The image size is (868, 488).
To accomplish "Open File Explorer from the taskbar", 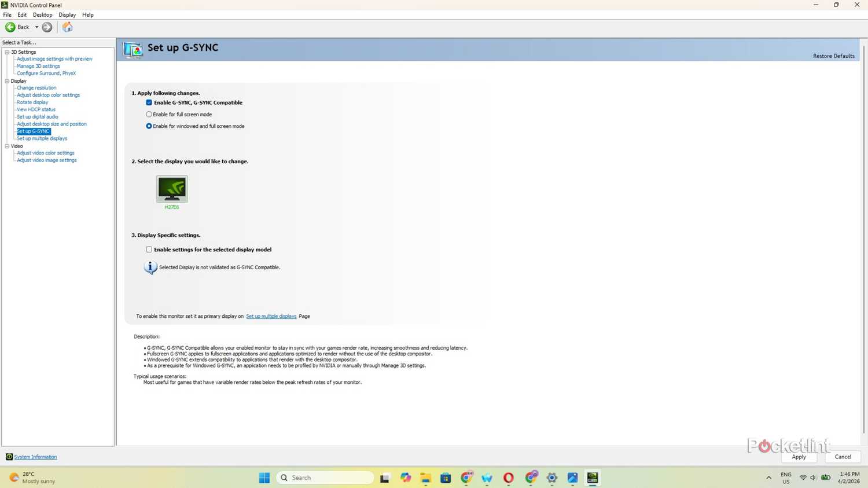I will [426, 478].
